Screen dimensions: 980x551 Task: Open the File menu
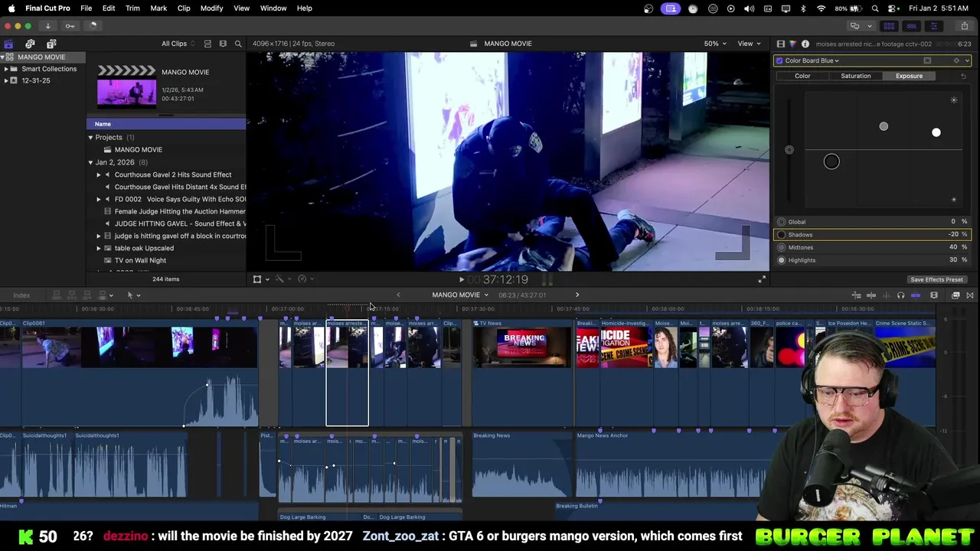(x=87, y=8)
